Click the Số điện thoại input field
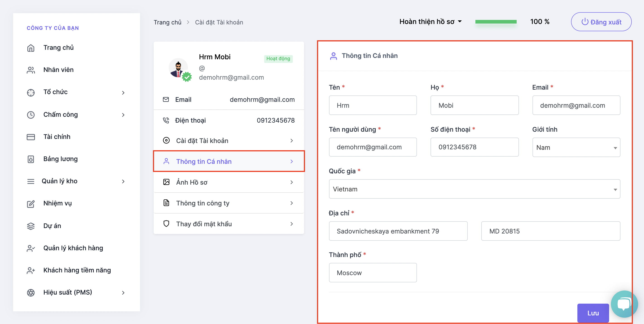 pos(474,147)
